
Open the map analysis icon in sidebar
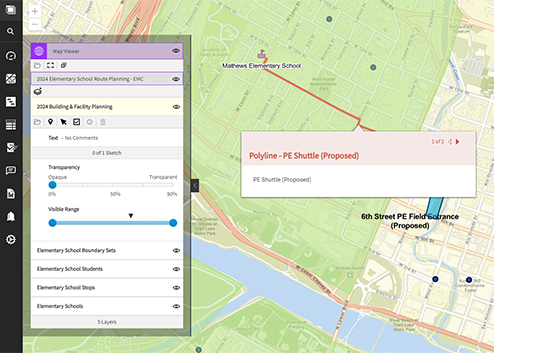pyautogui.click(x=11, y=79)
